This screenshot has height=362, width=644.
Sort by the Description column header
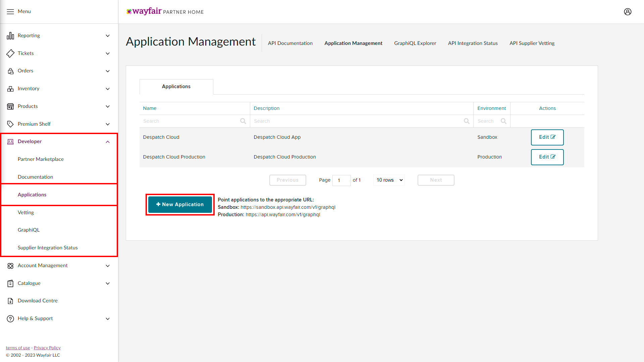point(266,108)
